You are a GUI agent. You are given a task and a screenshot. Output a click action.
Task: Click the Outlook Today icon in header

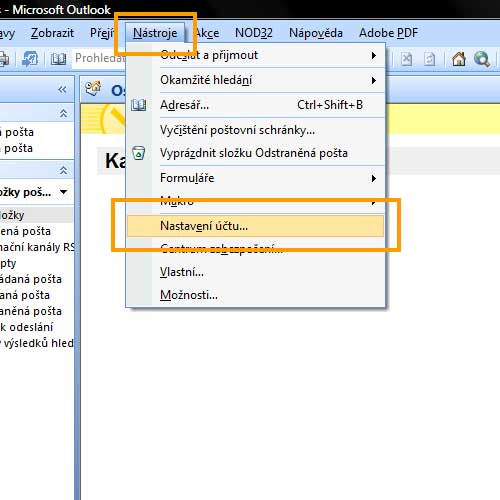point(93,89)
